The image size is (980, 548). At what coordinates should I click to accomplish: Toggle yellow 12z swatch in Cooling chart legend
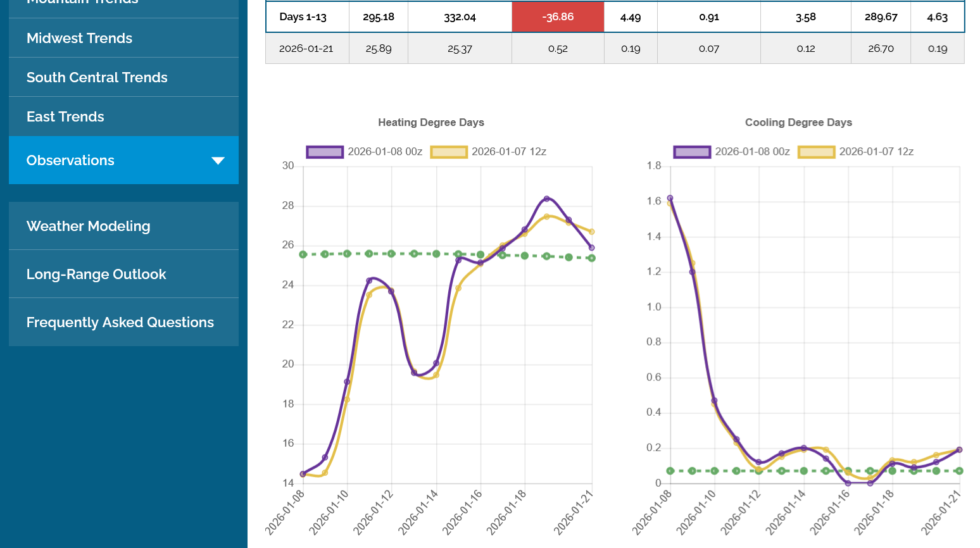[816, 152]
